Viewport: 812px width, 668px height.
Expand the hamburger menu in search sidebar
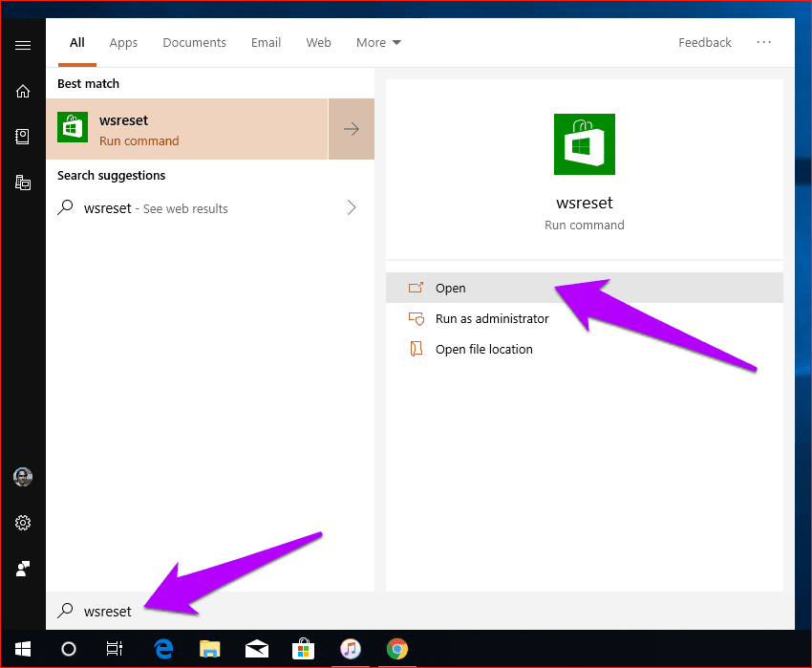[23, 46]
